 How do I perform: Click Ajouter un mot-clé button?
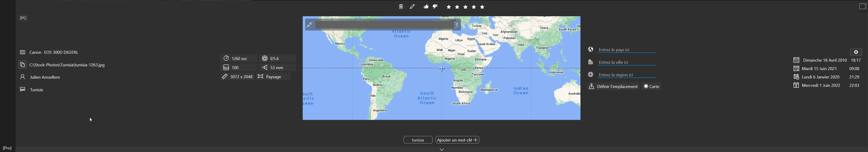457,140
